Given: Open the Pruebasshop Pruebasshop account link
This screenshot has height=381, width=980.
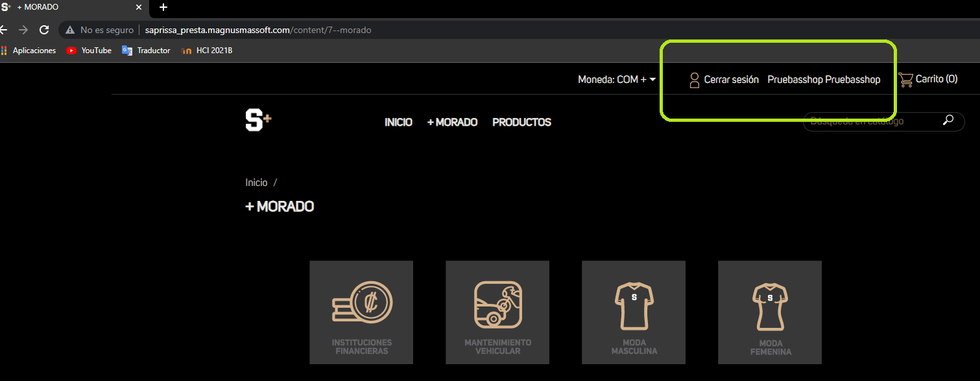Looking at the screenshot, I should tap(824, 79).
